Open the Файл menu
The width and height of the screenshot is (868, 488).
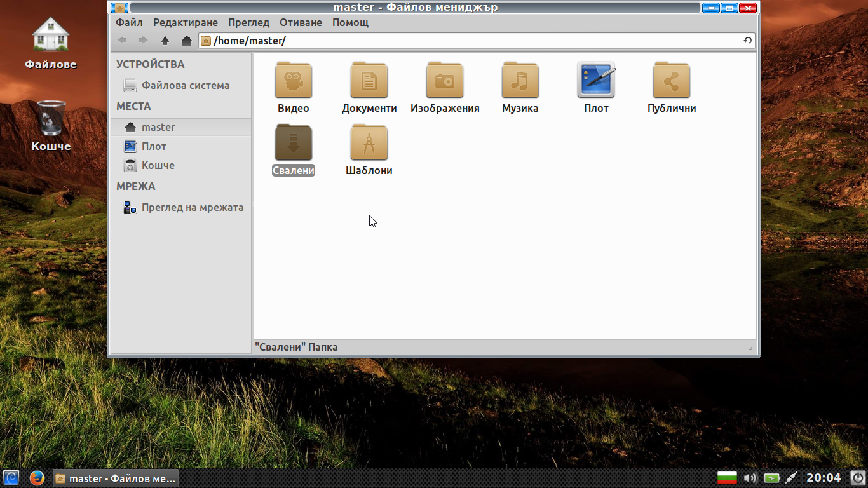coord(129,22)
